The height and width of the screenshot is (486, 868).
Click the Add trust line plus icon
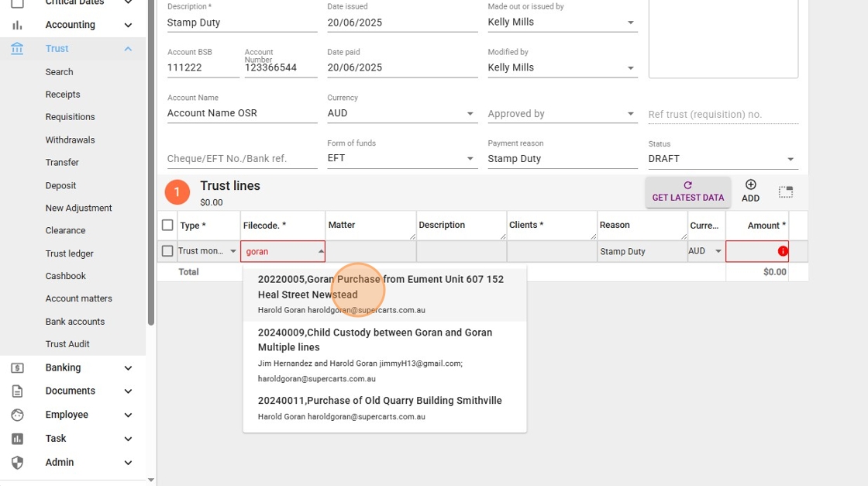coord(750,185)
